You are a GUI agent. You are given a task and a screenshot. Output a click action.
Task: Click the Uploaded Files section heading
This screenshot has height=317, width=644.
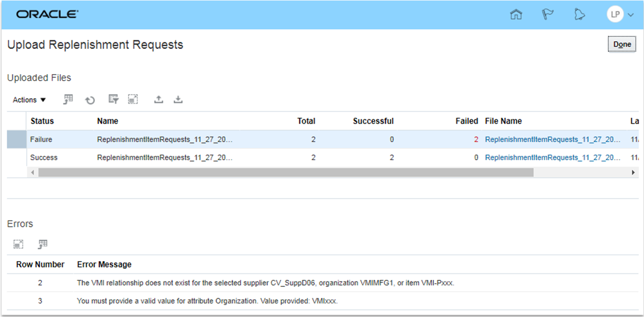tap(39, 77)
